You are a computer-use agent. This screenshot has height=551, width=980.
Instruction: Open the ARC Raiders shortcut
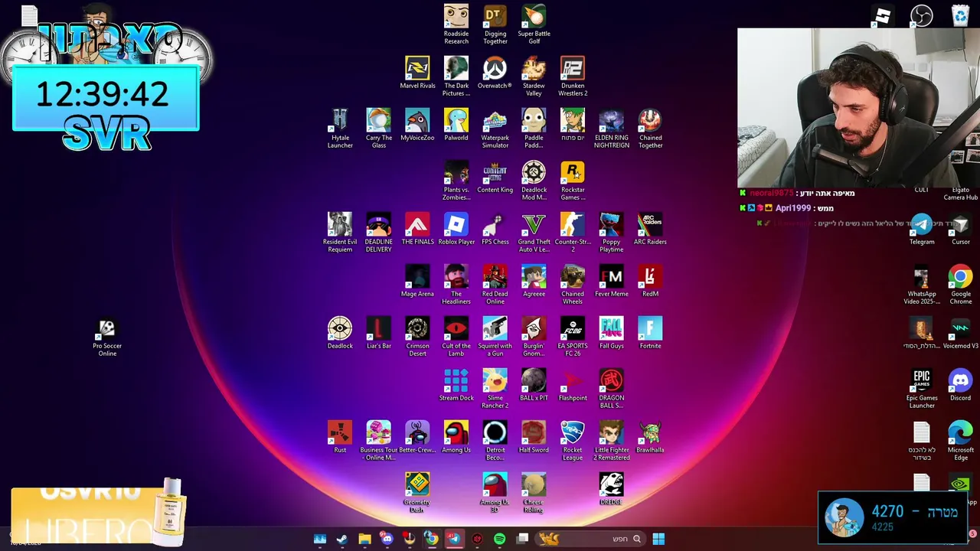[x=650, y=229]
